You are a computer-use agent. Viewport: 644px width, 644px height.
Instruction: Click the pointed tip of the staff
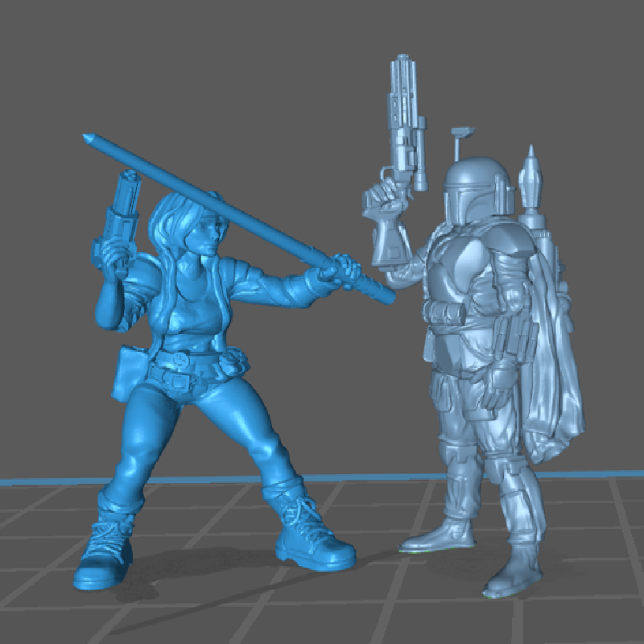[x=89, y=138]
